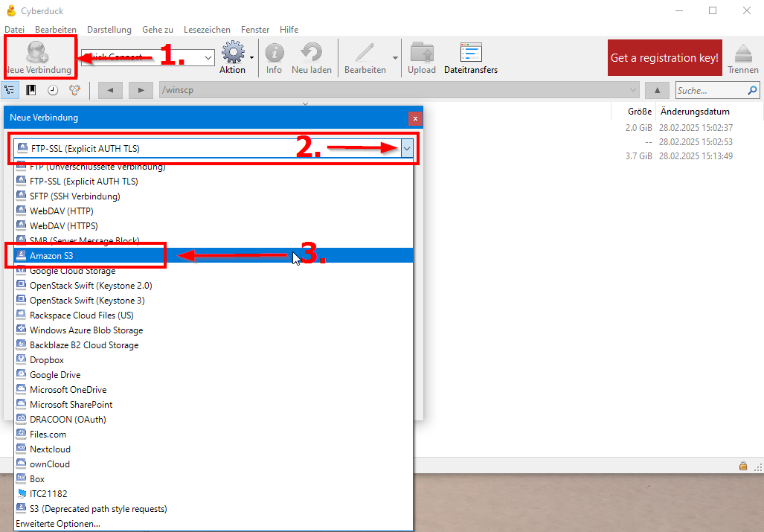Click Erweiterte Optionen… at the list bottom
Viewport: 764px width, 532px height.
click(58, 524)
